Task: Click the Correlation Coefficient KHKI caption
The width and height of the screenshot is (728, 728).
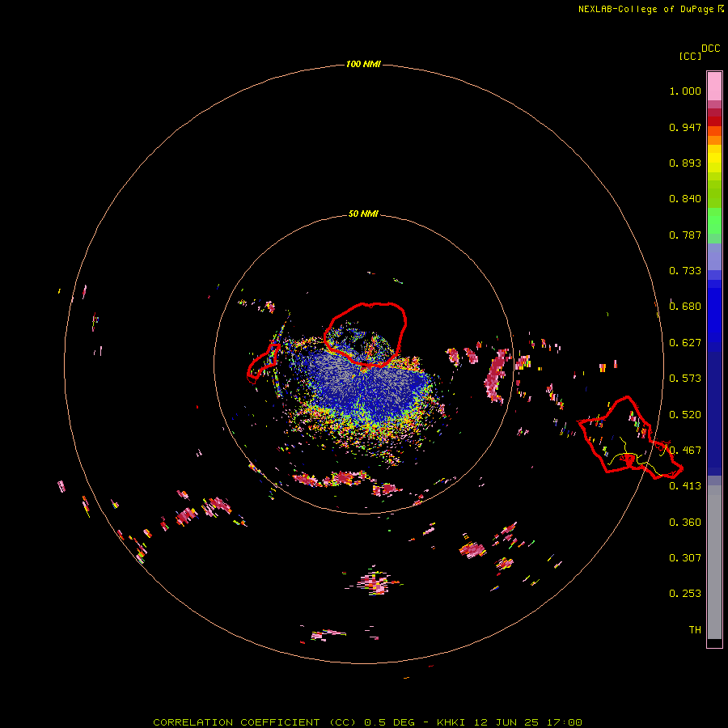Action: 367,722
